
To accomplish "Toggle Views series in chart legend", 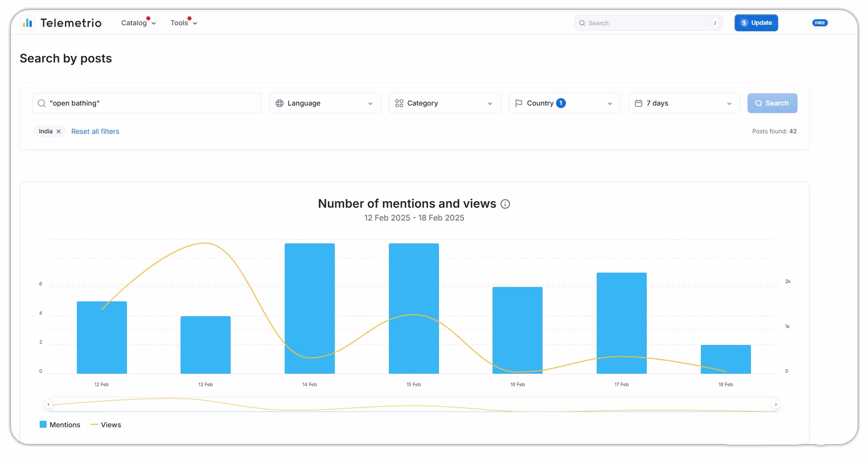I will point(106,425).
